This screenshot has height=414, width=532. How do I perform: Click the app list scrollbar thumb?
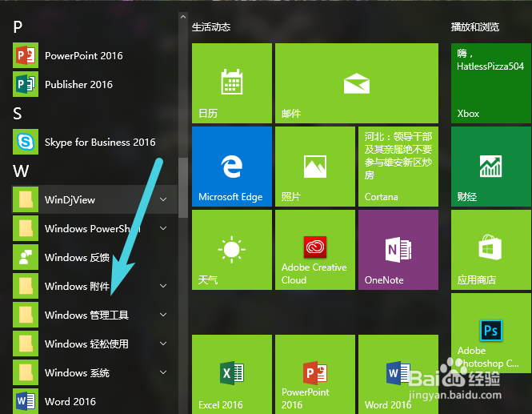(183, 188)
